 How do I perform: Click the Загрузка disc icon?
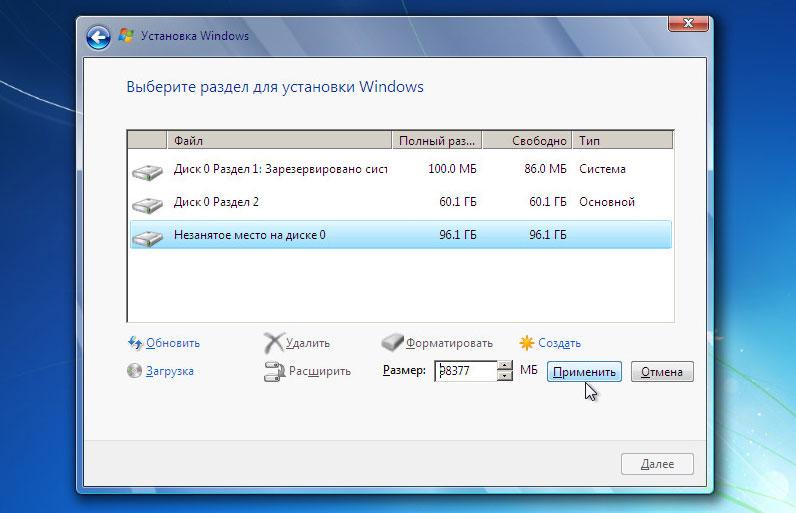[135, 370]
